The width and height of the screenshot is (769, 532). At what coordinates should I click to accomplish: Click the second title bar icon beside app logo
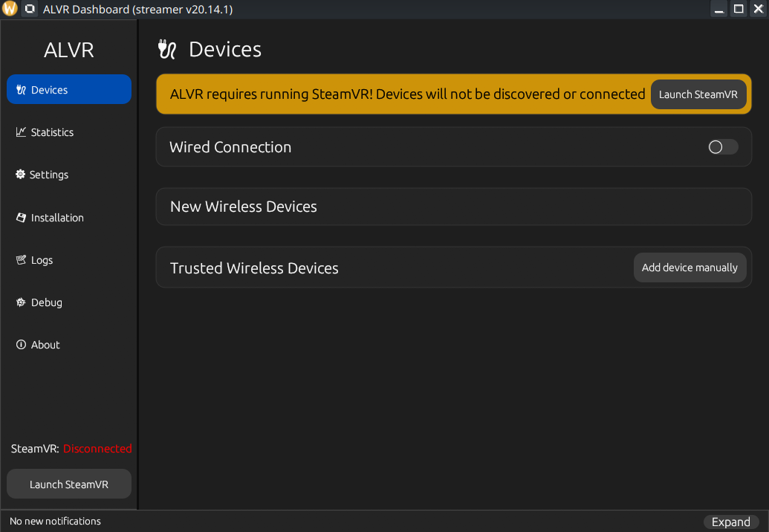pyautogui.click(x=30, y=9)
